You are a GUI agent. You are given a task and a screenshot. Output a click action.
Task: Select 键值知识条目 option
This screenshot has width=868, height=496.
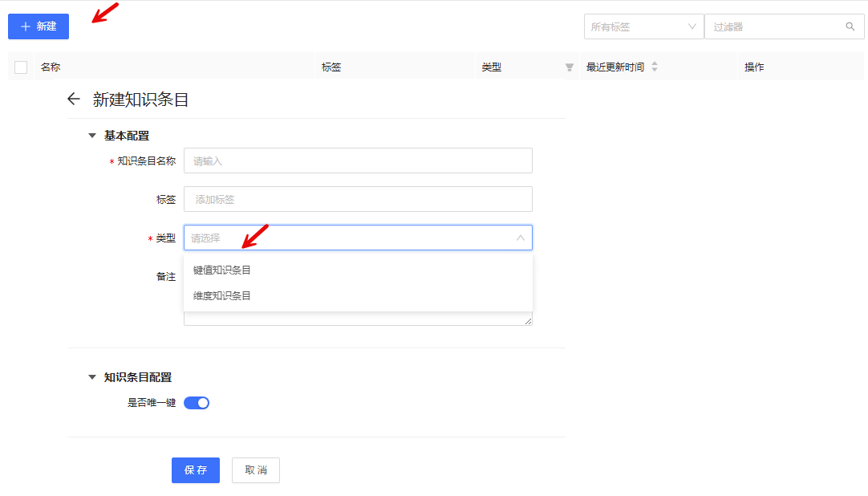pos(222,270)
